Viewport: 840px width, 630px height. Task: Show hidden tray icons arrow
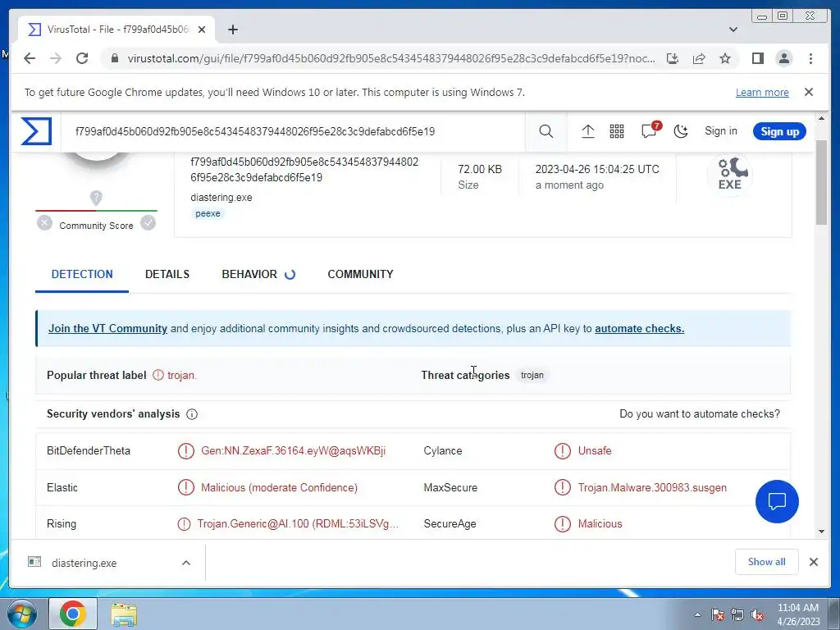pyautogui.click(x=697, y=614)
